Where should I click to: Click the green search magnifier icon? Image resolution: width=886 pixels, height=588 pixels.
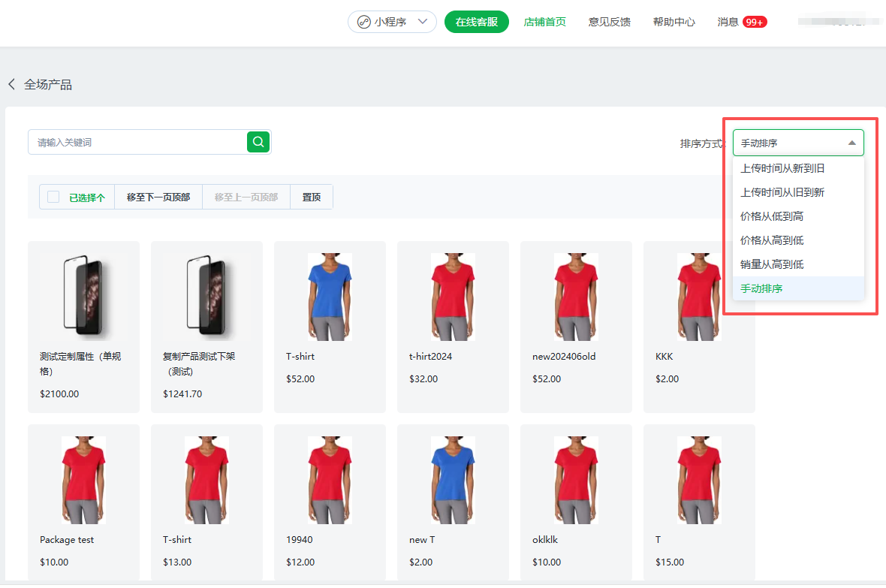click(258, 142)
